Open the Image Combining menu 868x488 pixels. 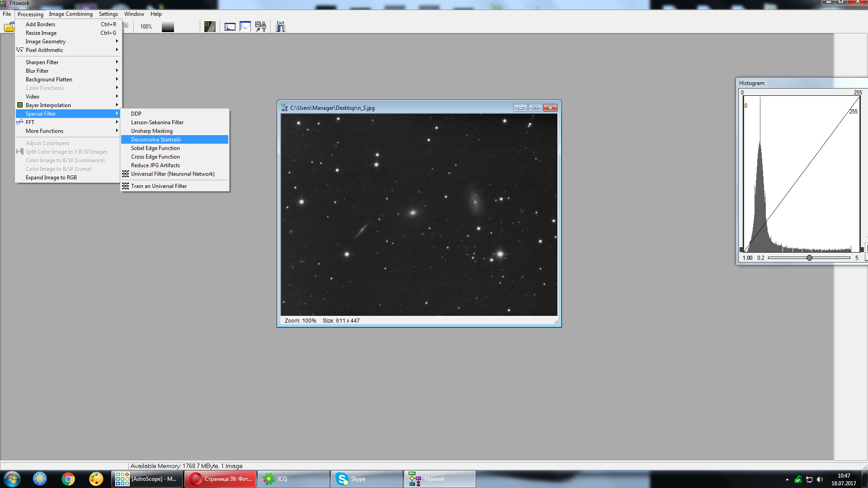tap(71, 14)
